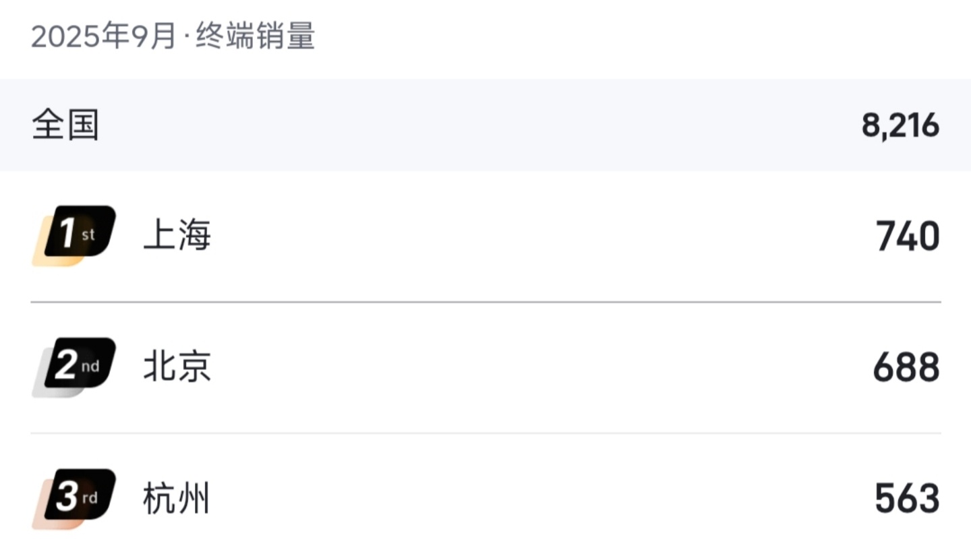
Task: Click the divider line below 上海 row
Action: [x=486, y=303]
